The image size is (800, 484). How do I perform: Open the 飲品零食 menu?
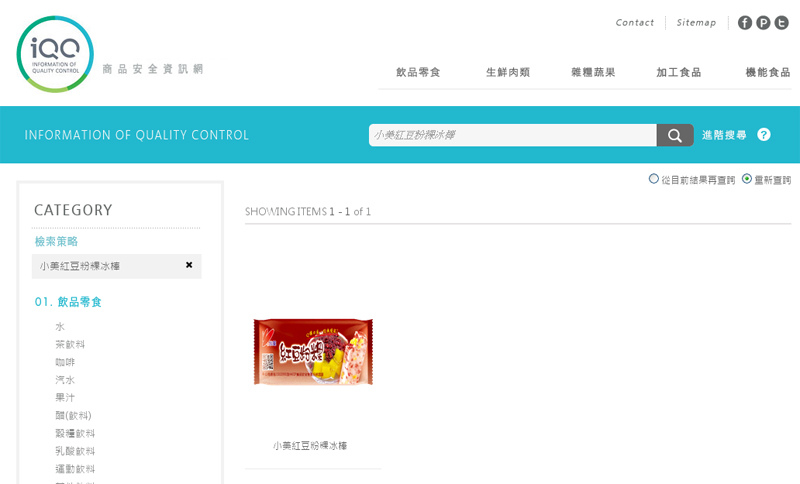point(418,72)
